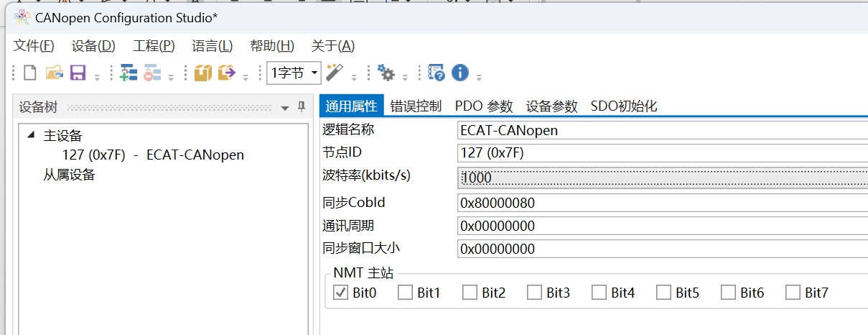Viewport: 868px width, 335px height.
Task: Click the 波特率 field showing 1000
Action: coord(662,177)
